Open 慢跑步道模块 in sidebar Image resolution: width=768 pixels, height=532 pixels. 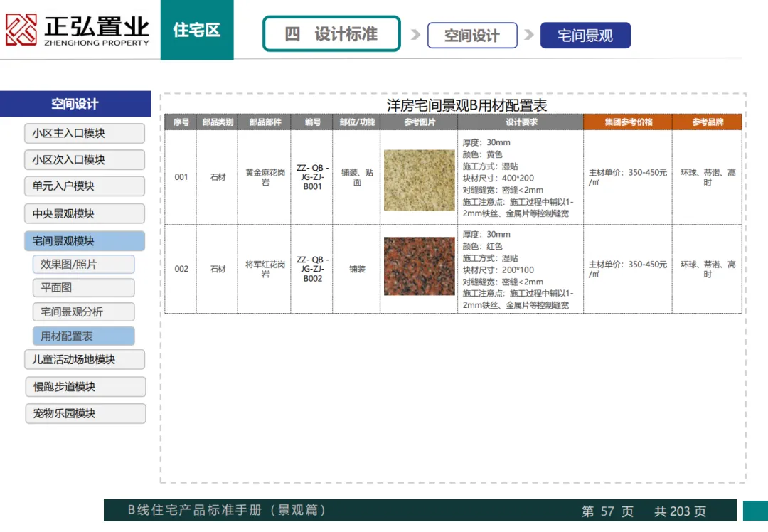[x=86, y=386]
